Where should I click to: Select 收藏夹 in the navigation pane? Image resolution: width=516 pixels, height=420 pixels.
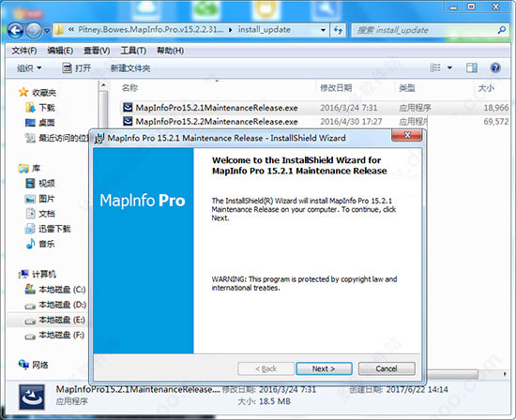point(38,93)
